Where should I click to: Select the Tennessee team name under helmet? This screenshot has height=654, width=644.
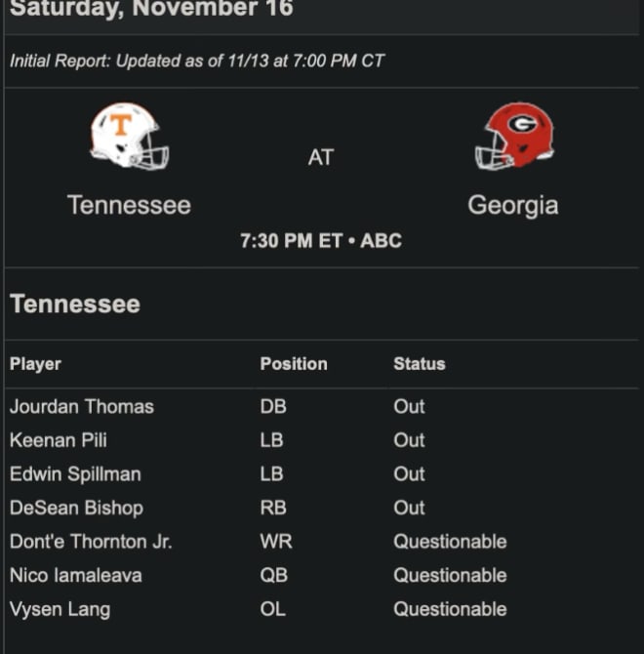coord(129,205)
